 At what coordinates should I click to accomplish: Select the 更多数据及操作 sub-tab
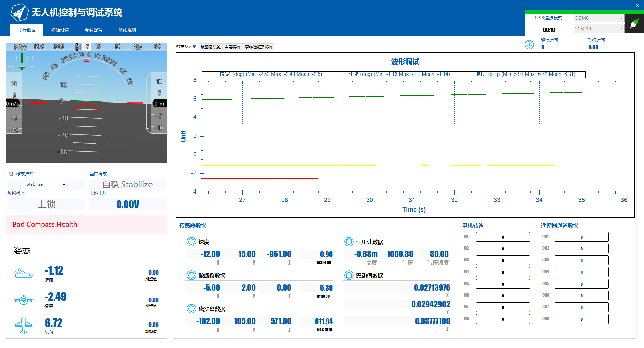click(259, 47)
